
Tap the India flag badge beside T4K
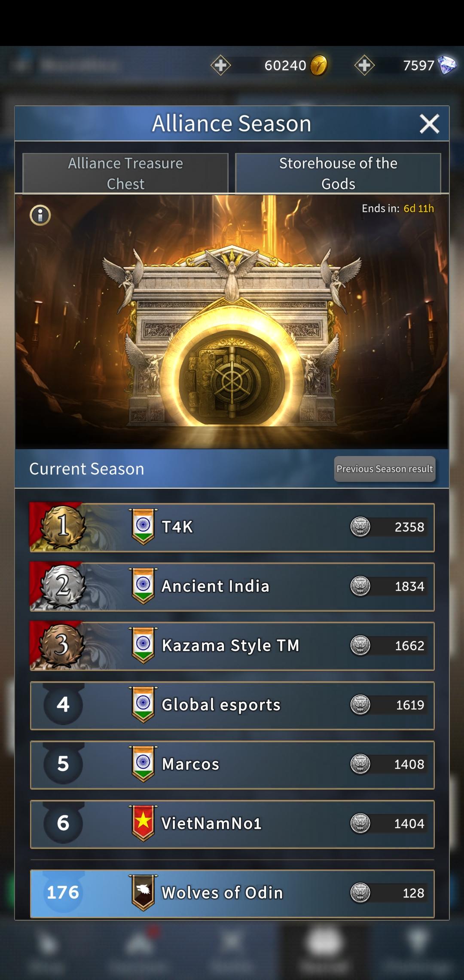143,527
